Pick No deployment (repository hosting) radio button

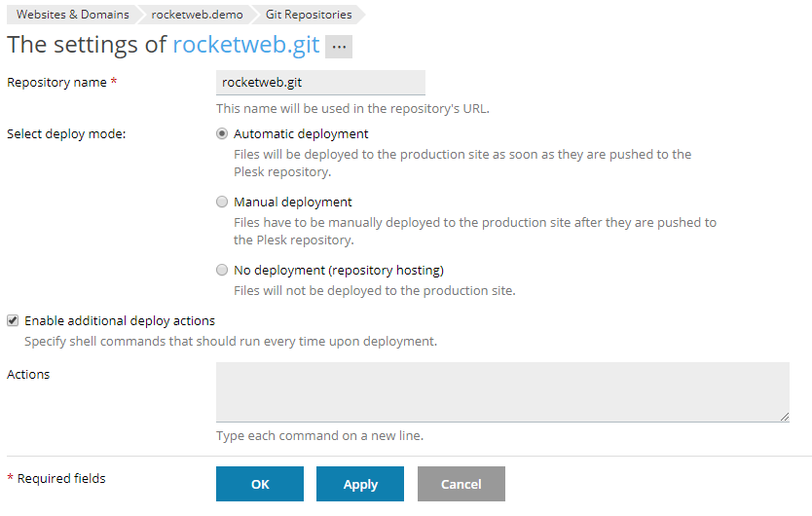(222, 271)
